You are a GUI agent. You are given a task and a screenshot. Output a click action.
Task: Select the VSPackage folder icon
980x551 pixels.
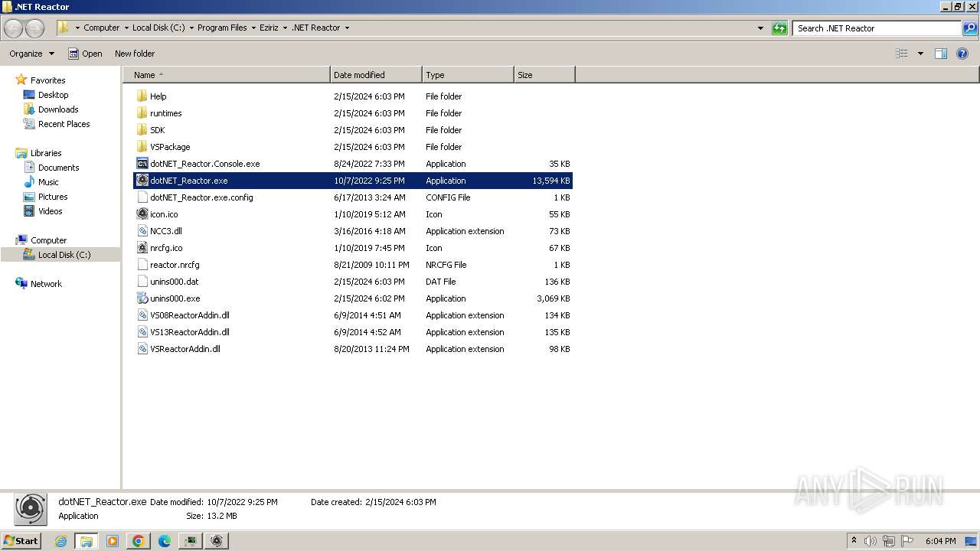142,147
